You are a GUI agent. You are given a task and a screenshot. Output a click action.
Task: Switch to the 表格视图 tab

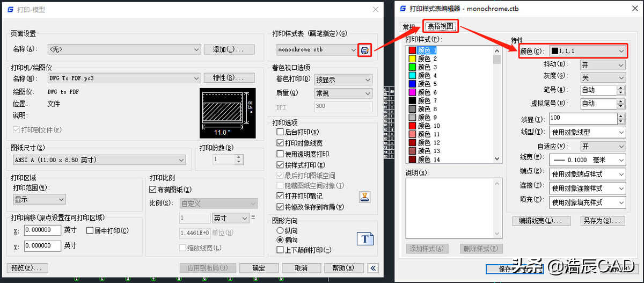pos(440,26)
